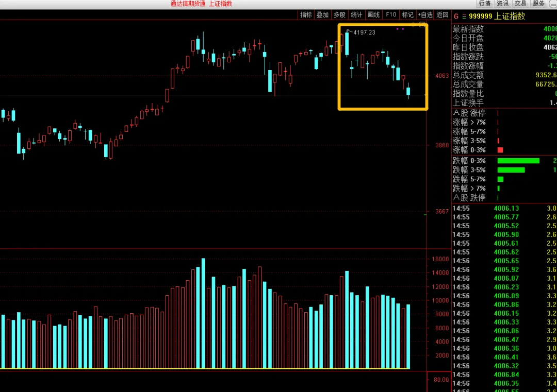Select the tick row priced 4005.52
557x392 pixels.
click(504, 226)
